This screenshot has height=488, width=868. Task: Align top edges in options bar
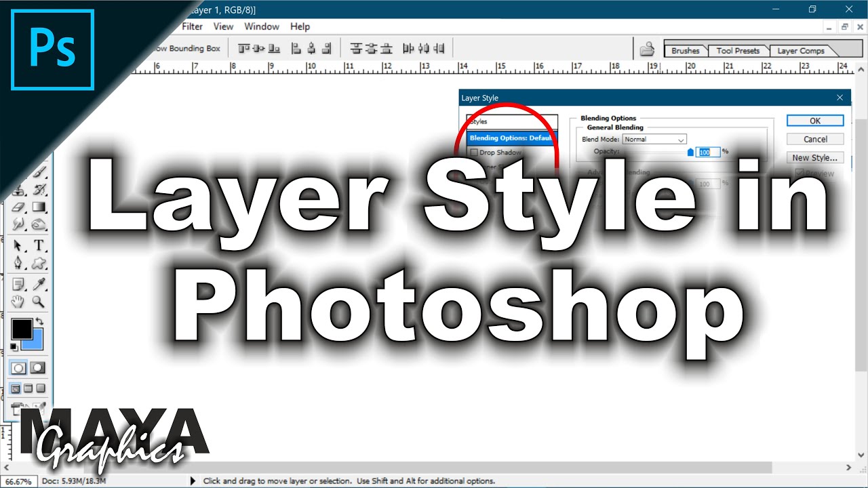(243, 48)
